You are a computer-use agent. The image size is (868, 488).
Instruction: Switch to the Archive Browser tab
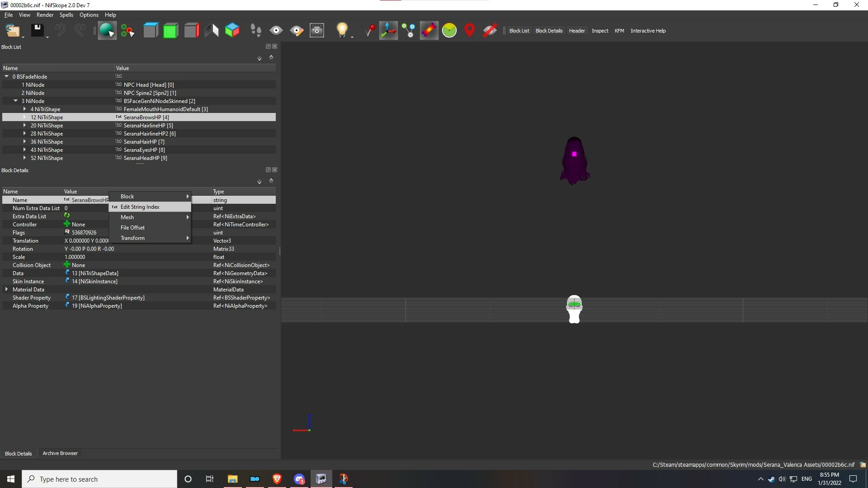(60, 453)
